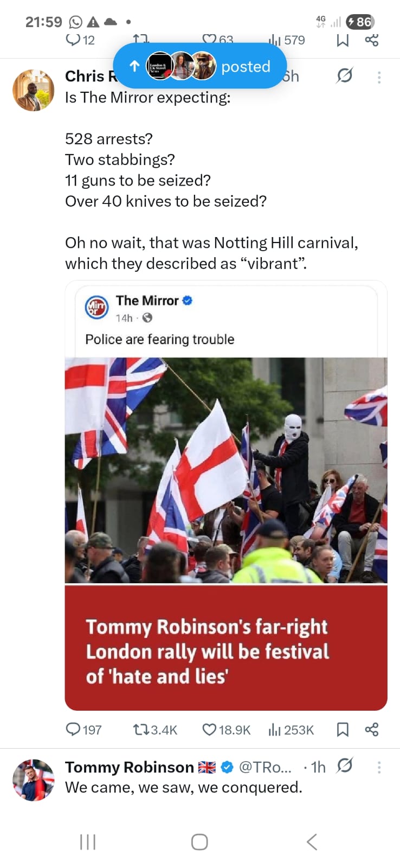Image resolution: width=400 pixels, height=868 pixels.
Task: Tap the Grok icon on Tommy Robinson's post
Action: coord(344,766)
